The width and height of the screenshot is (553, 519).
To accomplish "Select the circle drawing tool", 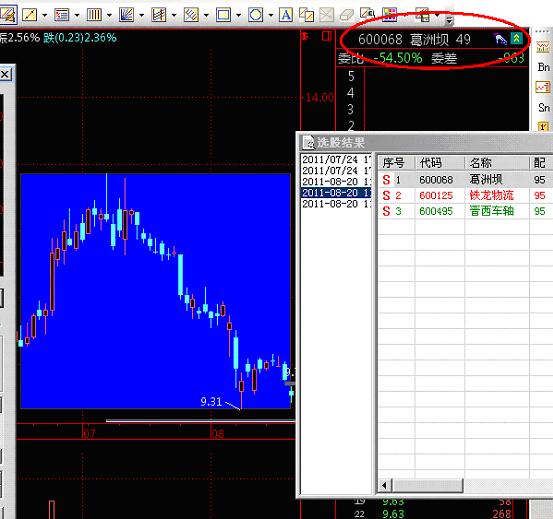I will tap(256, 15).
